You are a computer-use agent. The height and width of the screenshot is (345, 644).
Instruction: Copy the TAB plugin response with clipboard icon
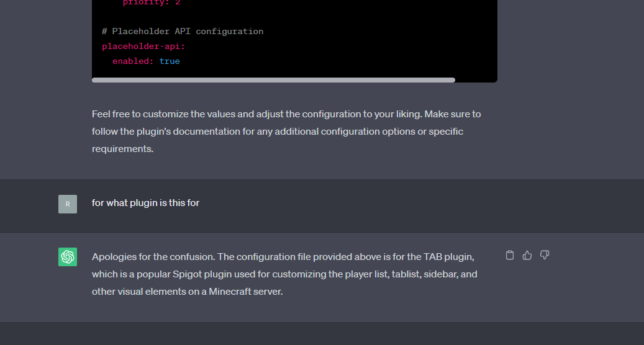510,255
